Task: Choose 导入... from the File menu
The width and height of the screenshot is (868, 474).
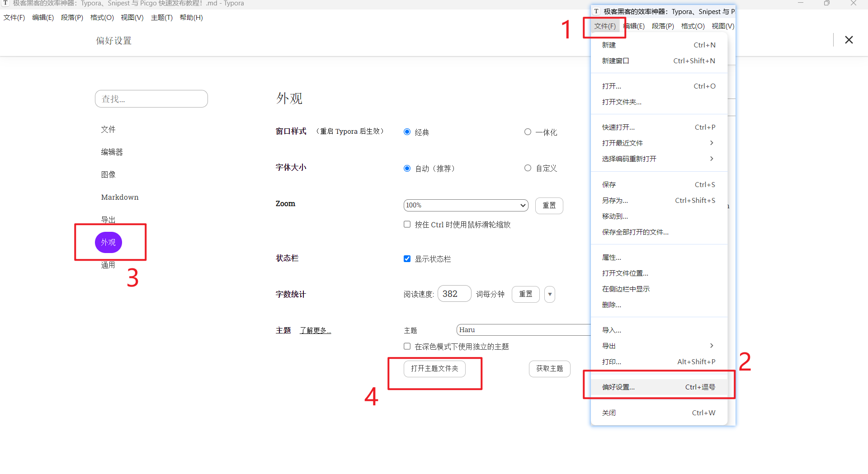Action: click(x=659, y=330)
